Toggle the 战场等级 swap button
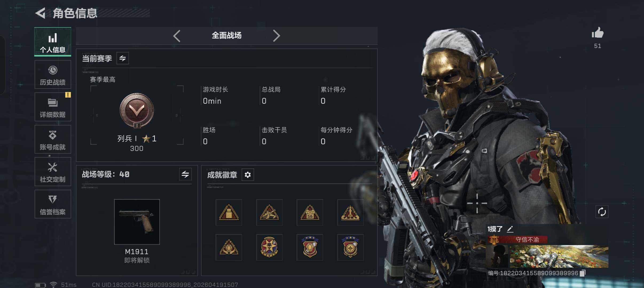The image size is (644, 288). 185,174
